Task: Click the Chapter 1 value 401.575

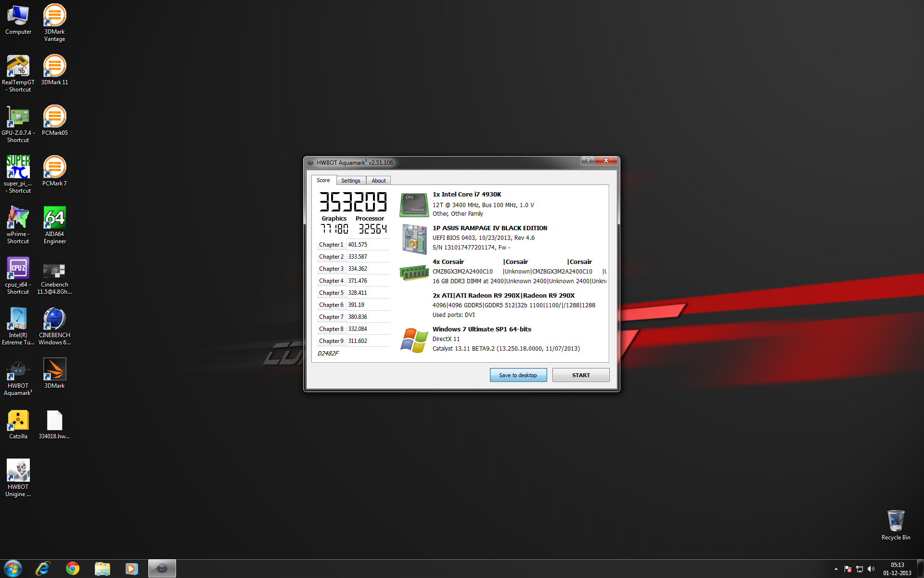Action: point(358,245)
